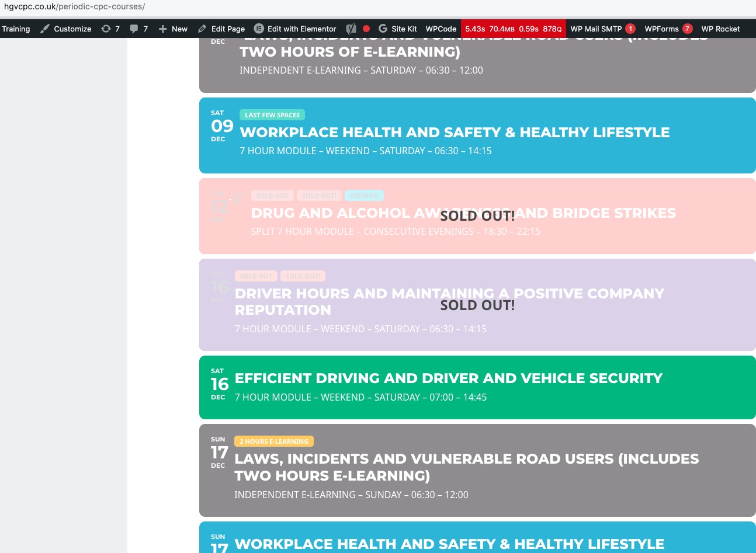Screen dimensions: 756x553
Task: Open WPForms menu with notification badge
Action: click(668, 29)
